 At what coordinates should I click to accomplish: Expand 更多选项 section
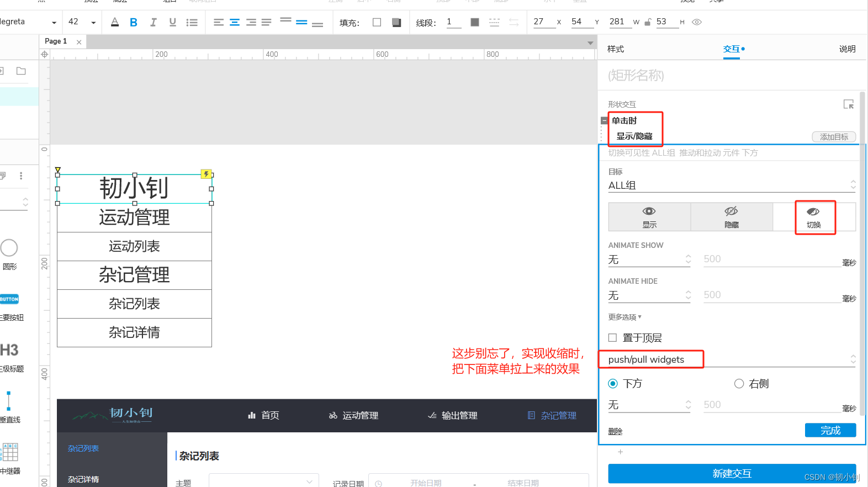click(624, 317)
